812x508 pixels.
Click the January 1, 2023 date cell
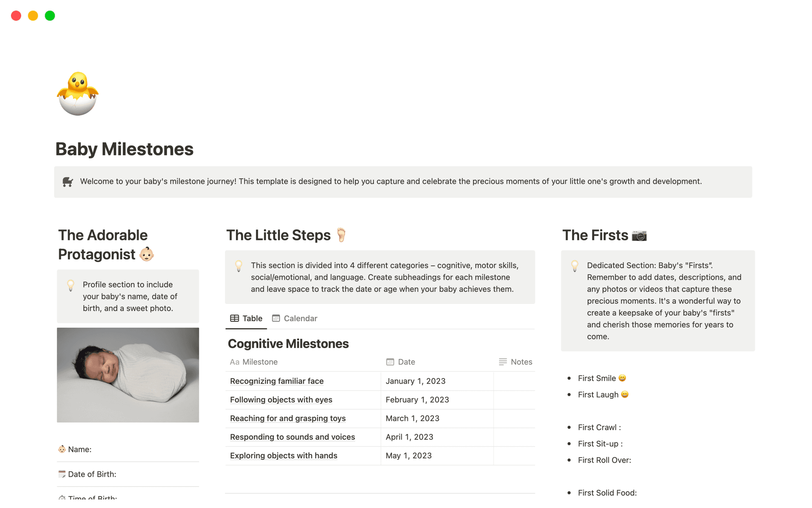tap(415, 381)
